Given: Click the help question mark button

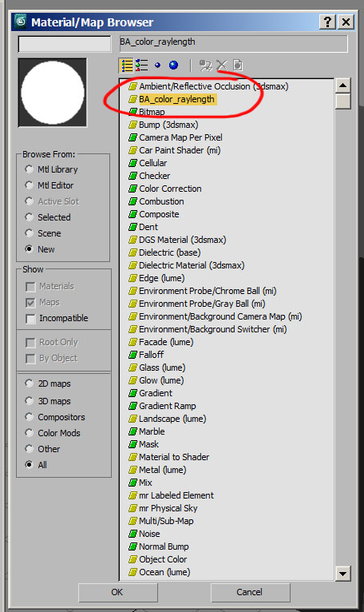Looking at the screenshot, I should coord(328,22).
